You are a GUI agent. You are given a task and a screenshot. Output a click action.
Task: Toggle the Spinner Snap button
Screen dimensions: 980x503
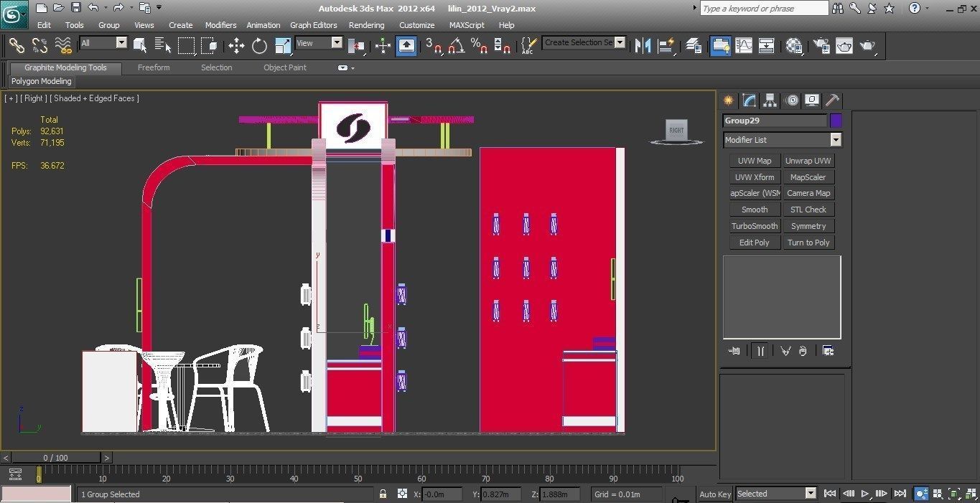click(503, 46)
